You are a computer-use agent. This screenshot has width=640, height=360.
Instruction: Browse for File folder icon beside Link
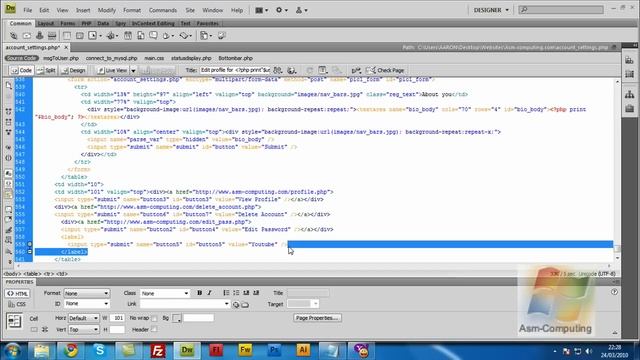[245, 304]
